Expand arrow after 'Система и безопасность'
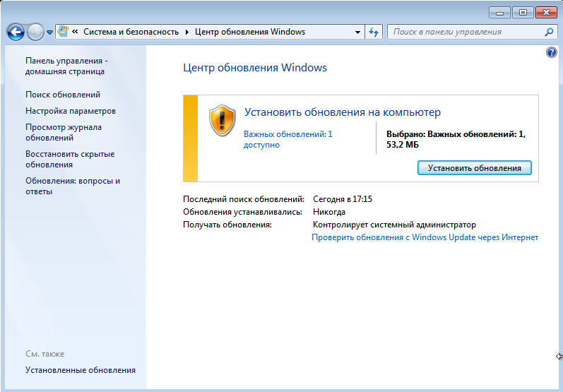Viewport: 563px width, 392px height. pyautogui.click(x=186, y=32)
